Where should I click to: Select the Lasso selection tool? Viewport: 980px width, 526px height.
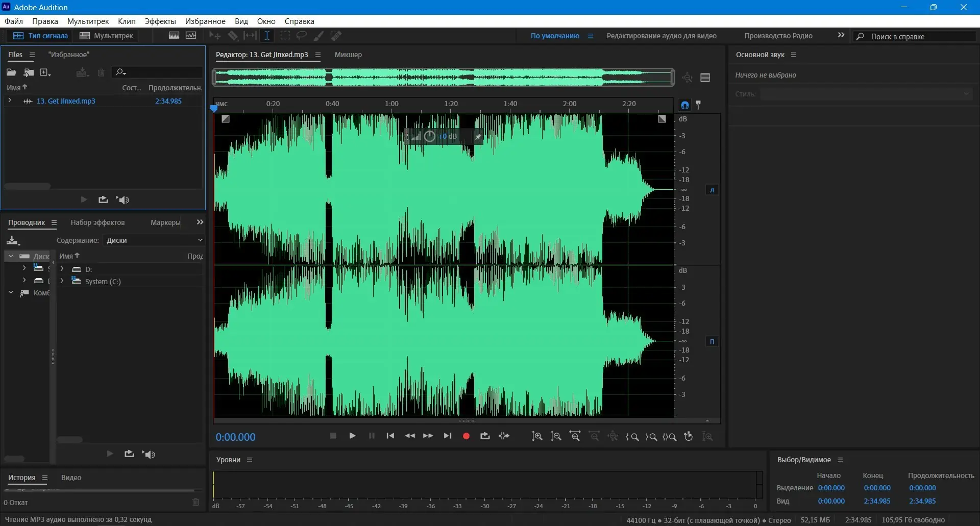[302, 36]
